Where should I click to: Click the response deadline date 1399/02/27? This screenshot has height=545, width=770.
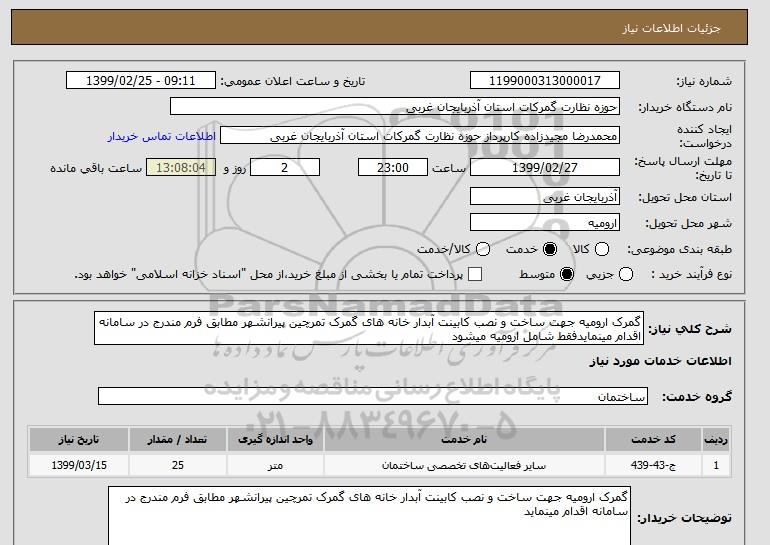pyautogui.click(x=545, y=167)
